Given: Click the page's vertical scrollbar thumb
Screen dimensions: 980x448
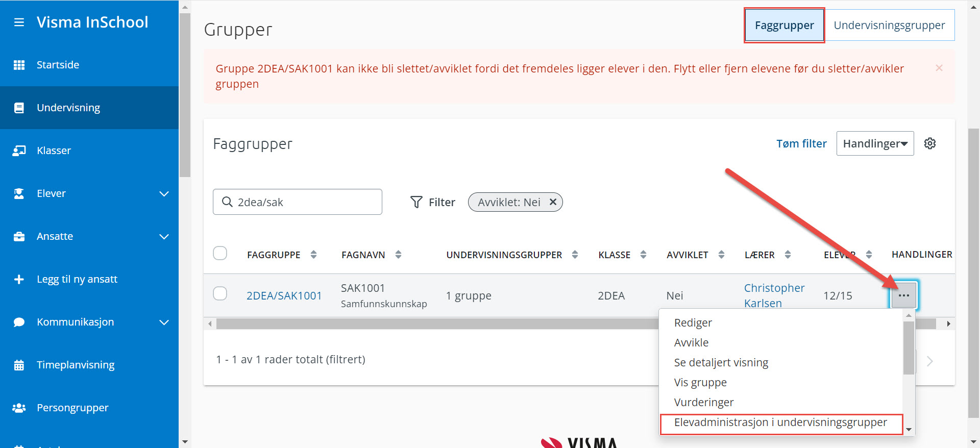Looking at the screenshot, I should [974, 273].
